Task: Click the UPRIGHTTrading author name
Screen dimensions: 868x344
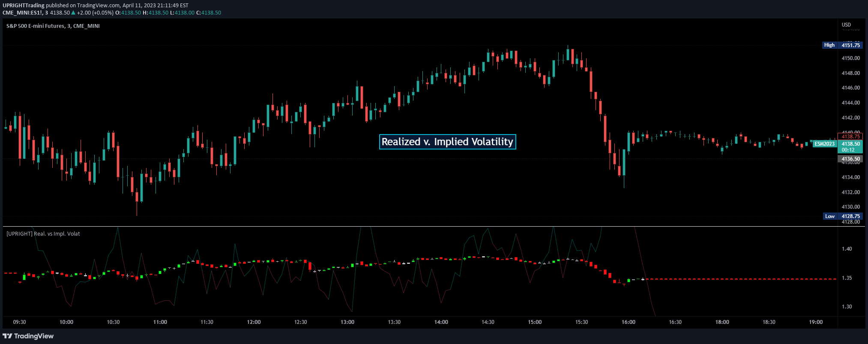Action: pos(23,6)
